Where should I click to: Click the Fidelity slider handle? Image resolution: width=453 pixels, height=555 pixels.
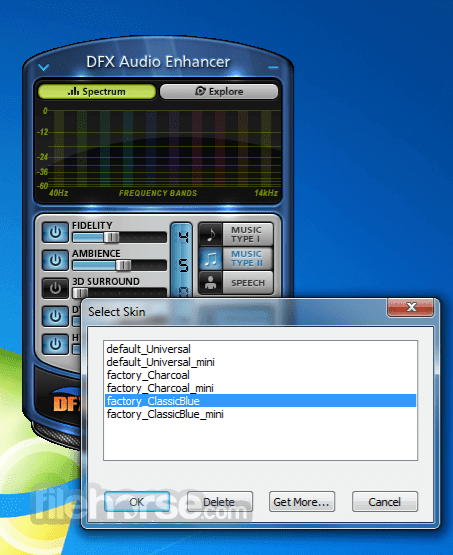[111, 237]
